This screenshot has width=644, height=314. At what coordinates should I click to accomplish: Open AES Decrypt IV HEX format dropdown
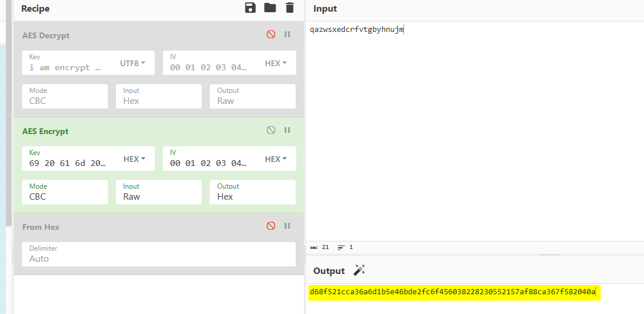276,63
